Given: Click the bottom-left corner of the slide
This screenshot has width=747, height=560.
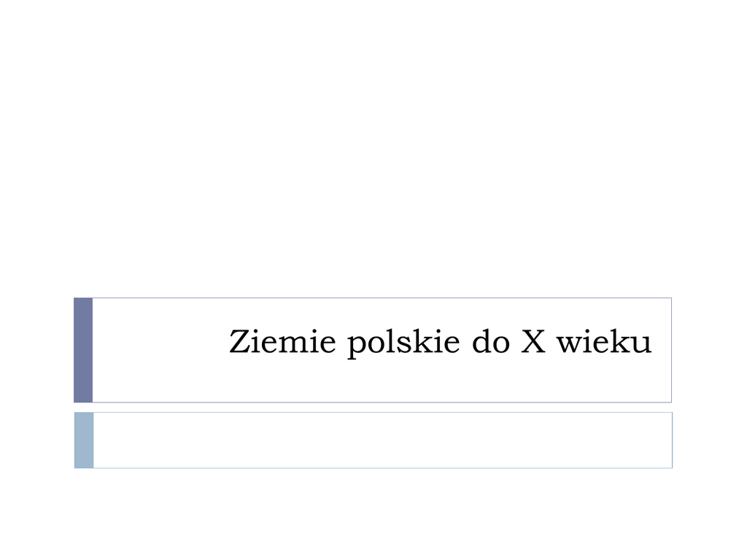Looking at the screenshot, I should tap(3, 556).
